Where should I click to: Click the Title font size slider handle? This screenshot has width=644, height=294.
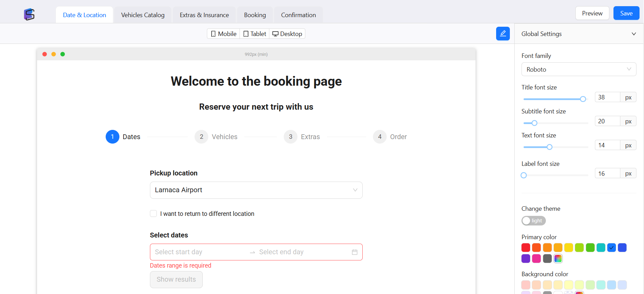point(583,99)
